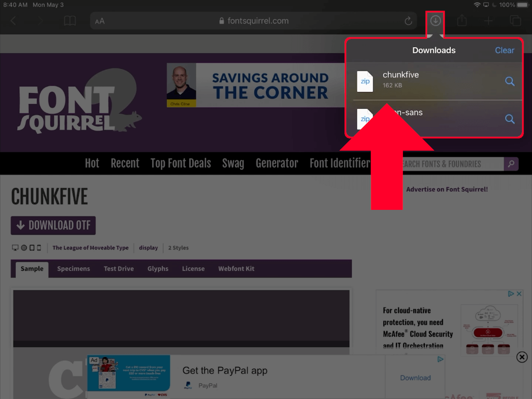
Task: Tap the ebook tablet license icon
Action: (32, 248)
